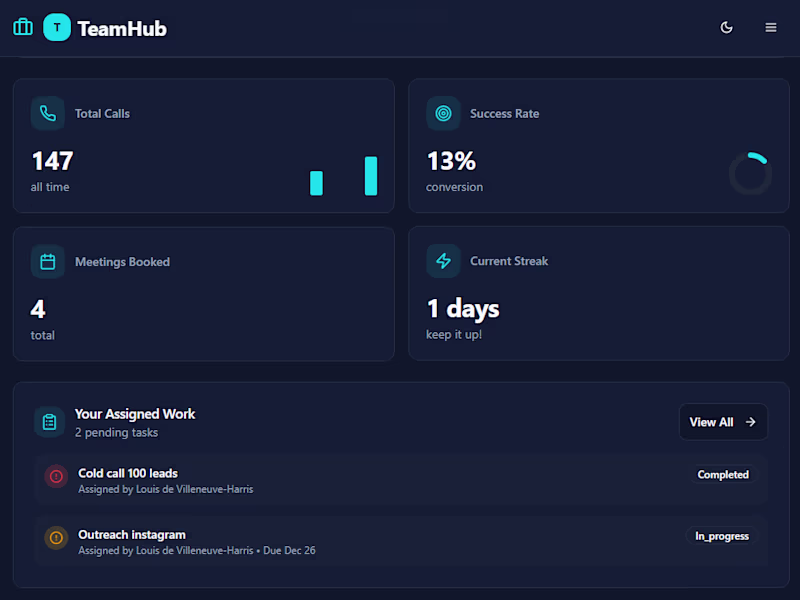Click the tallest bar in Total Calls chart
The width and height of the screenshot is (800, 600).
[371, 176]
